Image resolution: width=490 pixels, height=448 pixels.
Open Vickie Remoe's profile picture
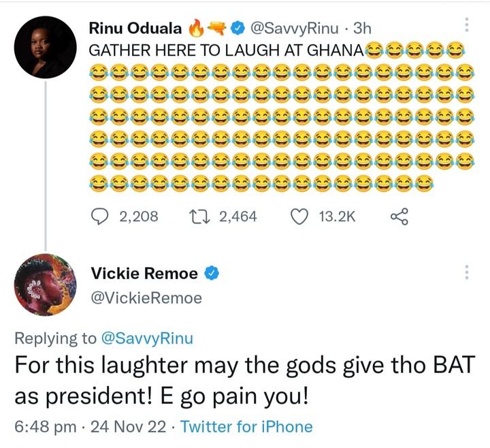(44, 285)
